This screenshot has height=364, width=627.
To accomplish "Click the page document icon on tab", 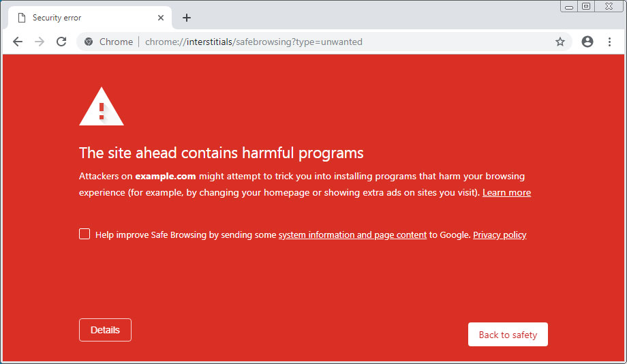I will point(22,18).
